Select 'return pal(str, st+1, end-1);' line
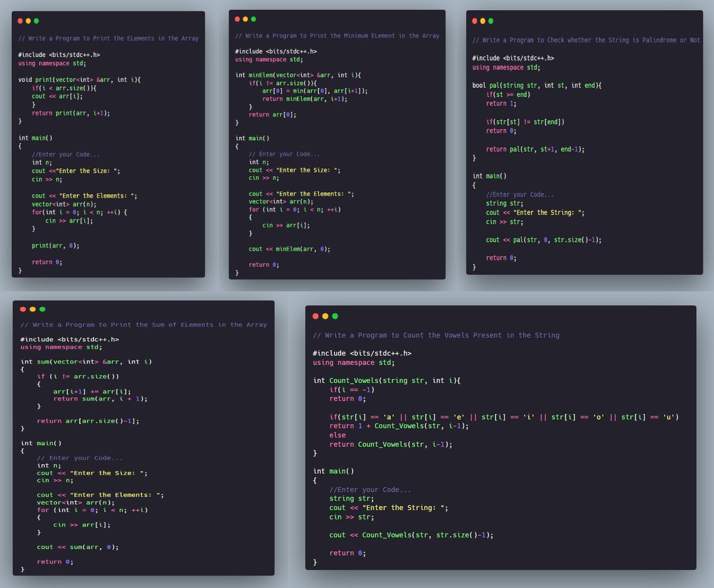The image size is (714, 588). point(535,149)
